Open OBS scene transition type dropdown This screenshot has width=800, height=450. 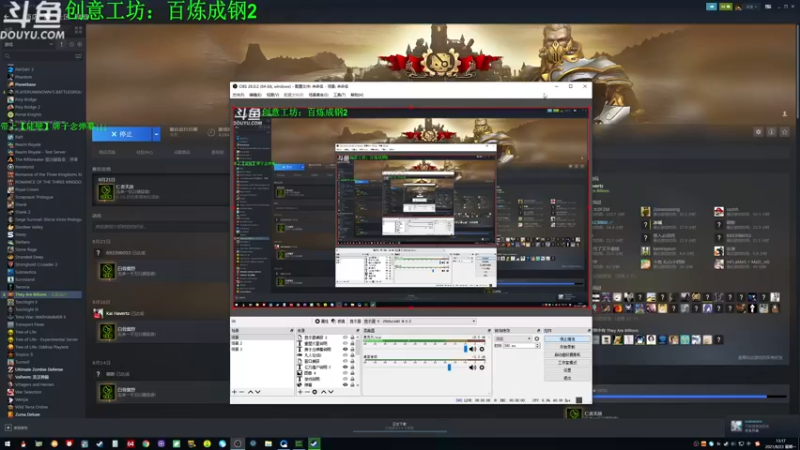click(513, 339)
